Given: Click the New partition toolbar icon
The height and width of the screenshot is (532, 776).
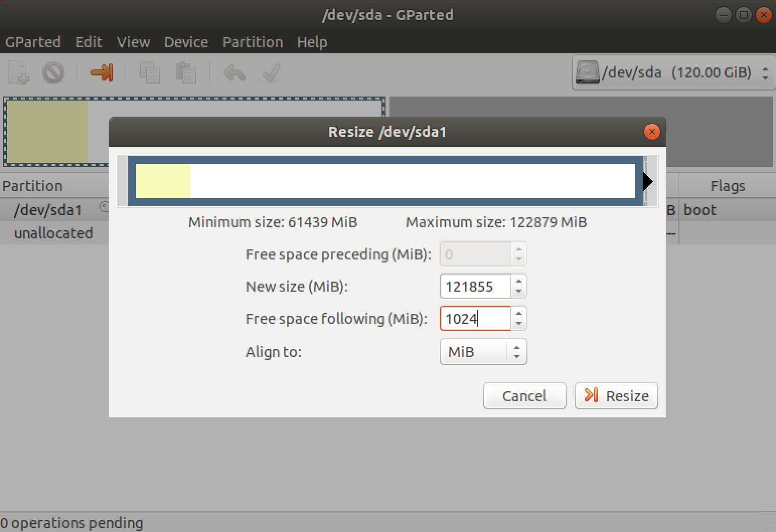Looking at the screenshot, I should tap(19, 72).
